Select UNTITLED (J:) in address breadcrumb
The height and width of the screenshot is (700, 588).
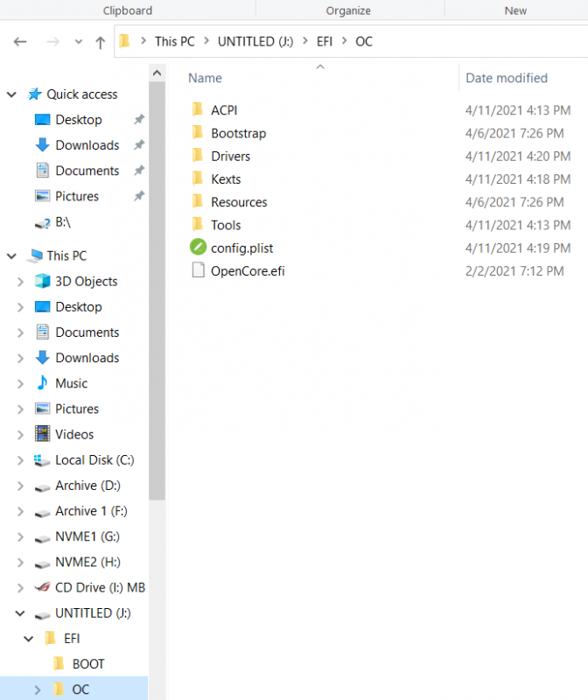255,41
